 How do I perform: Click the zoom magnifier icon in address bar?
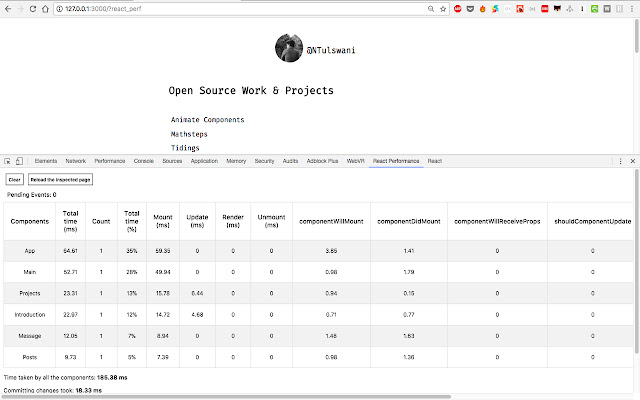(431, 9)
